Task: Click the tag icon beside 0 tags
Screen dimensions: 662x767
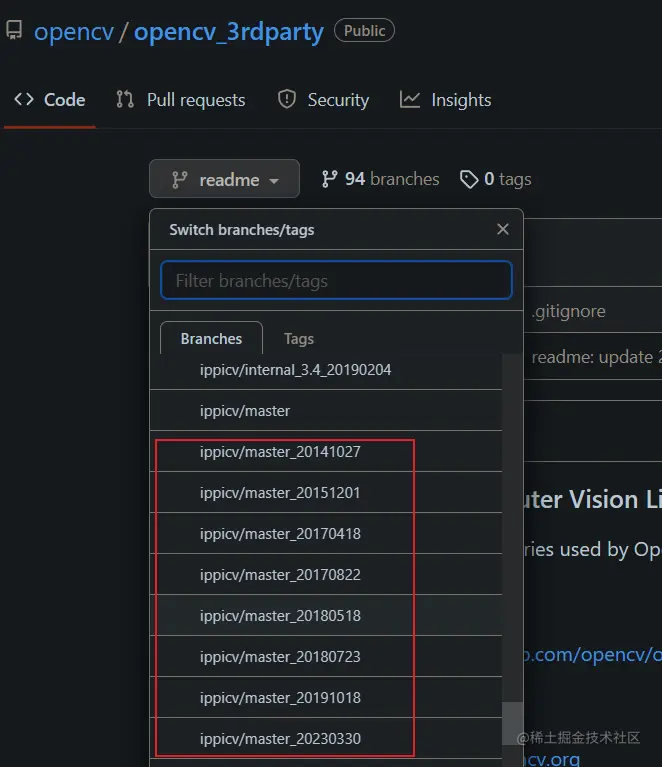Action: 469,180
